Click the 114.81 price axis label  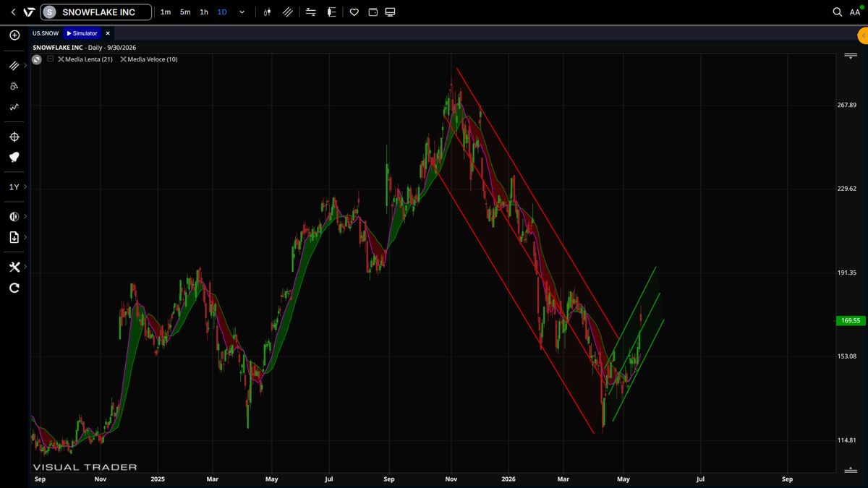(846, 440)
